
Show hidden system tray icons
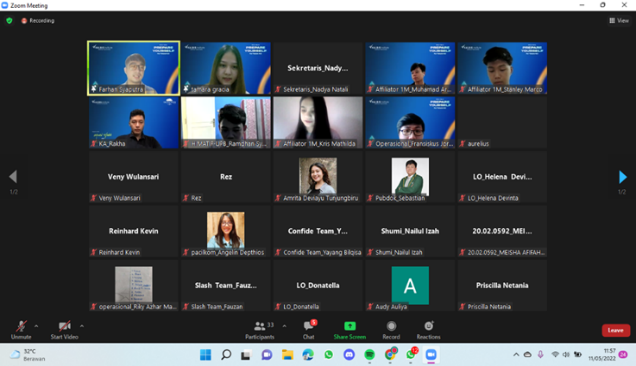tap(516, 355)
